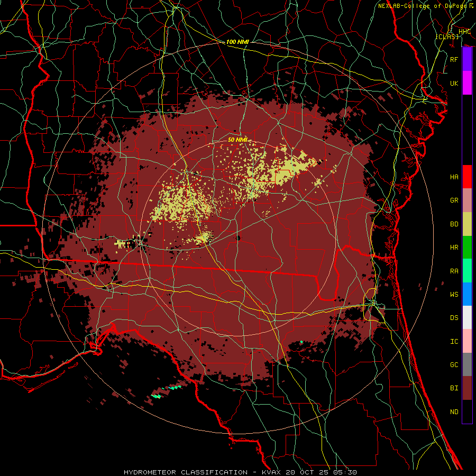Click the IC light-pink legend swatch
476x476 pixels.
pos(467,341)
